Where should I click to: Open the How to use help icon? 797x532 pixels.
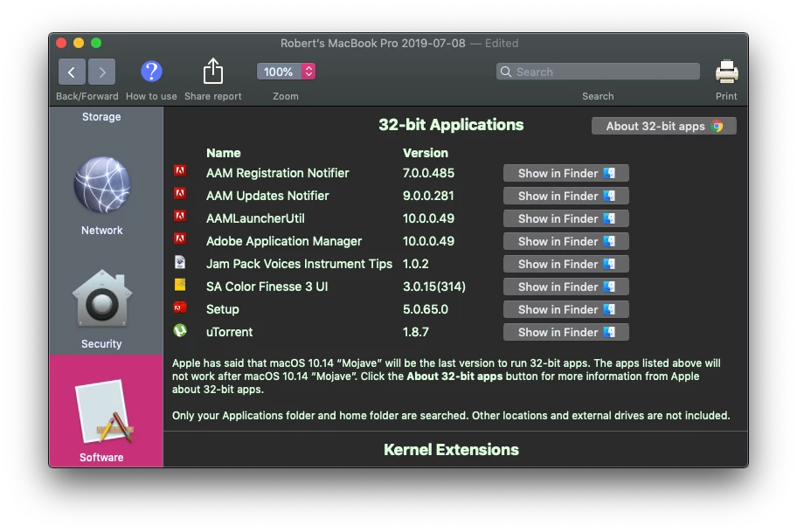(151, 72)
